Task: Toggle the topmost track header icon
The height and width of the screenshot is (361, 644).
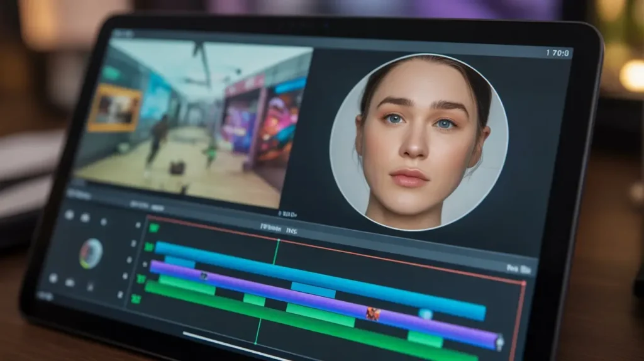Action: [x=138, y=225]
